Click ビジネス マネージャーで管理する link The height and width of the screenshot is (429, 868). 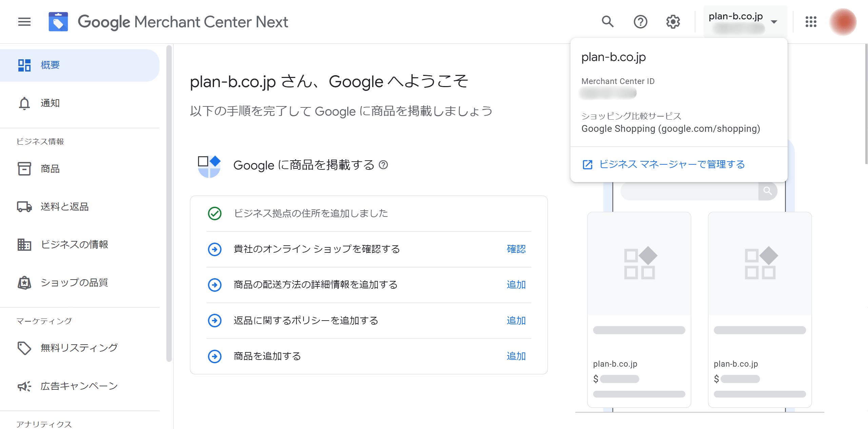[x=672, y=164]
